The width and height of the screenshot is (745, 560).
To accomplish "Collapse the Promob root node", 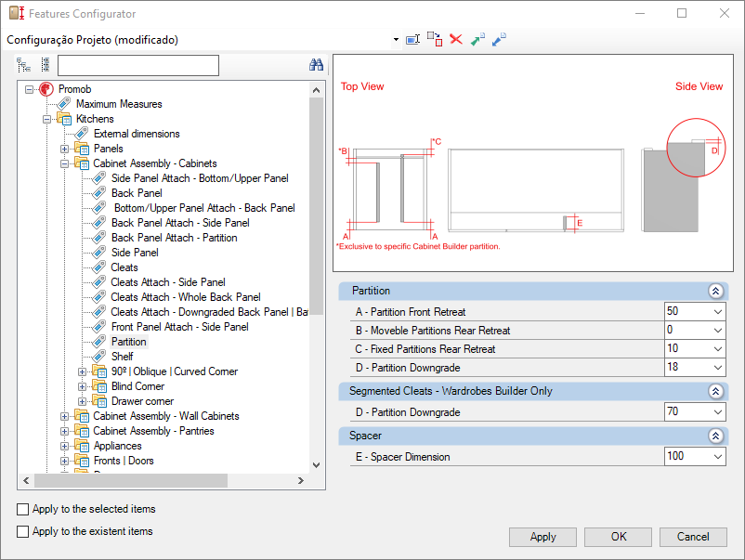I will (30, 89).
